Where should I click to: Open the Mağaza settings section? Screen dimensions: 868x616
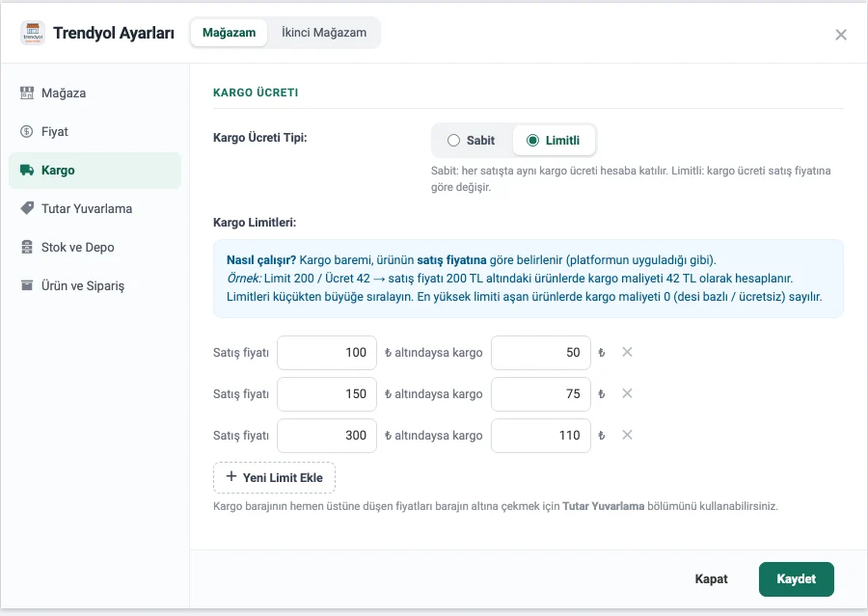pos(95,93)
